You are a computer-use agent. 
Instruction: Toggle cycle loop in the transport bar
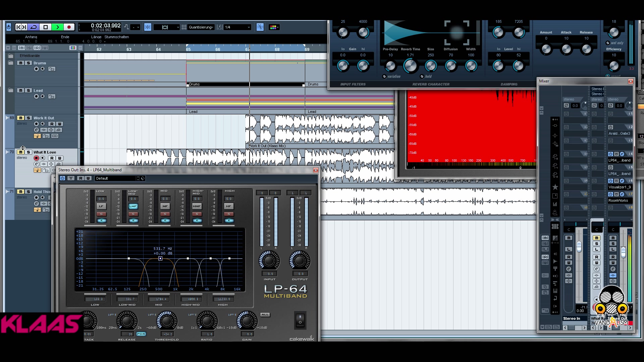click(34, 27)
